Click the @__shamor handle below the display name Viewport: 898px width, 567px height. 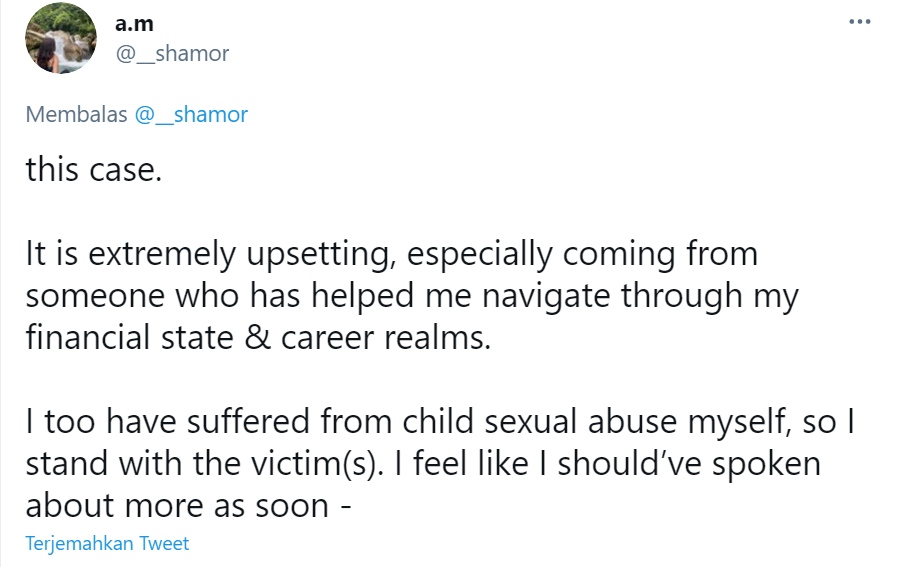click(173, 54)
